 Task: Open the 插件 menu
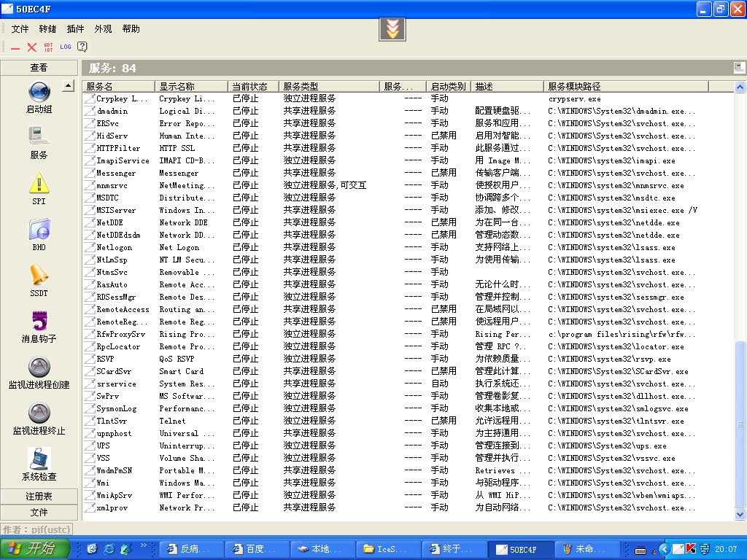[75, 29]
